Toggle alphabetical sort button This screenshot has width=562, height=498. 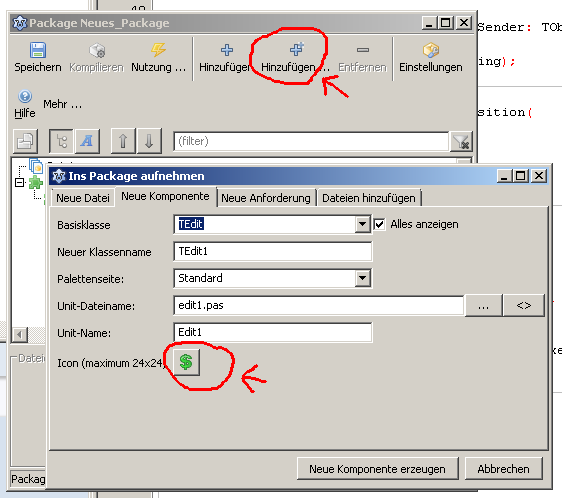[x=87, y=141]
